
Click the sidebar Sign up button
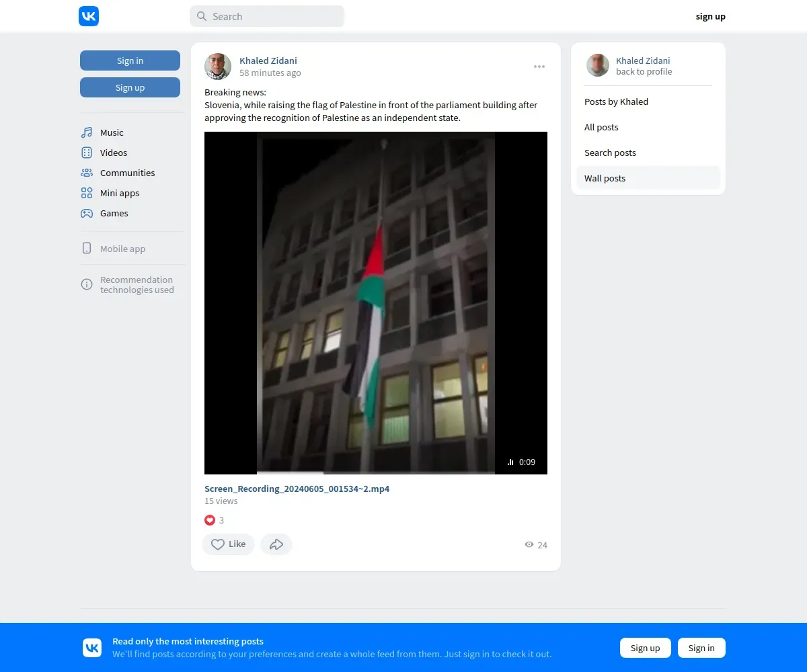pyautogui.click(x=130, y=87)
